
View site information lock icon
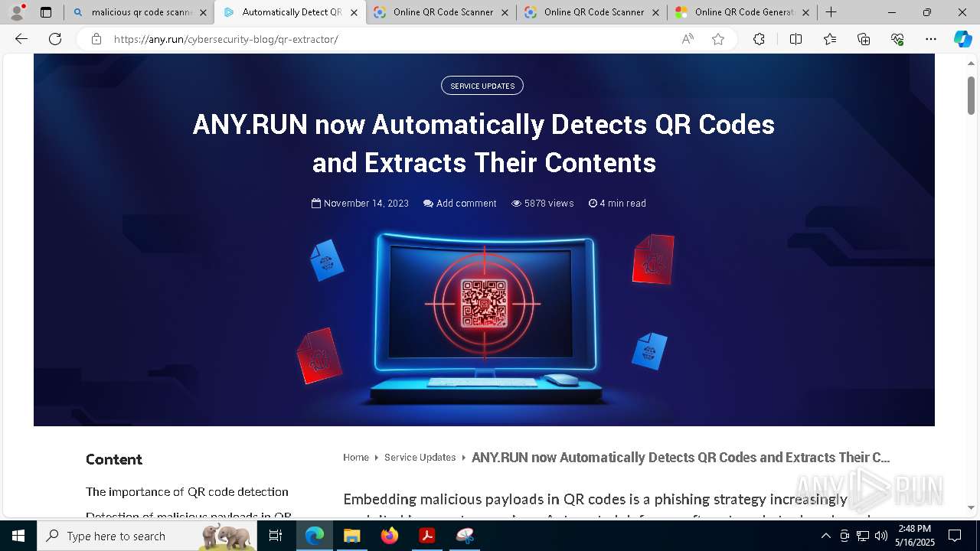96,39
